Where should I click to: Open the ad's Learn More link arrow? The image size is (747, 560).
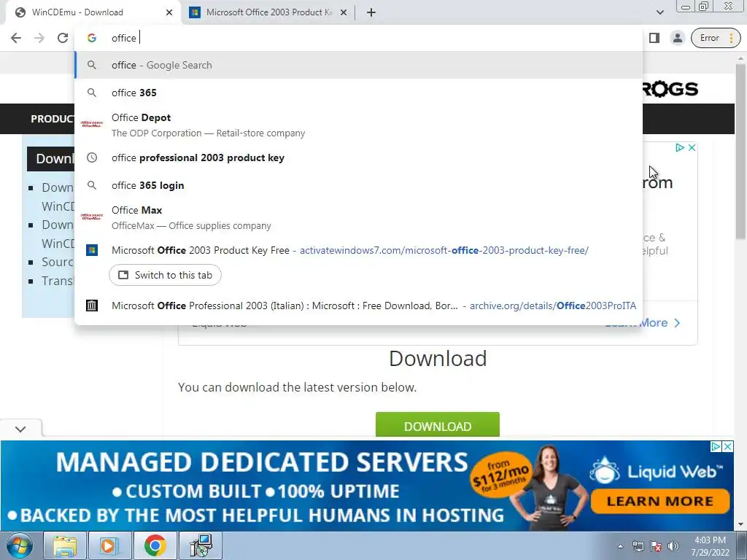[677, 323]
